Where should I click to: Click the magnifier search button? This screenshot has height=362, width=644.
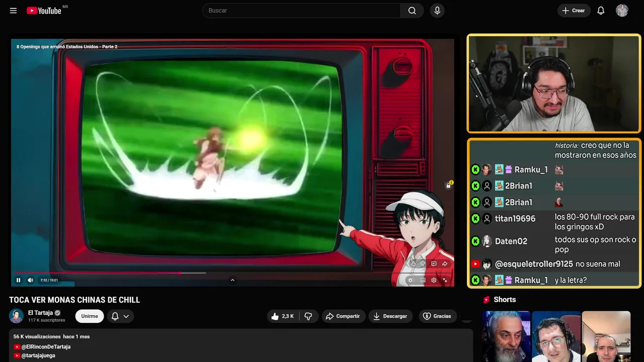click(x=412, y=11)
